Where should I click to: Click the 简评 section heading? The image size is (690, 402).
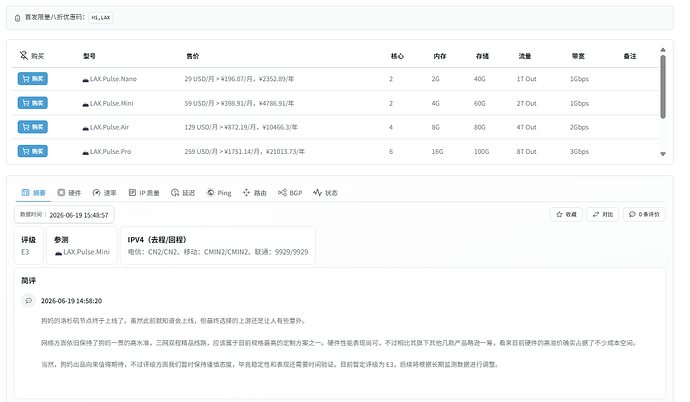tap(29, 281)
